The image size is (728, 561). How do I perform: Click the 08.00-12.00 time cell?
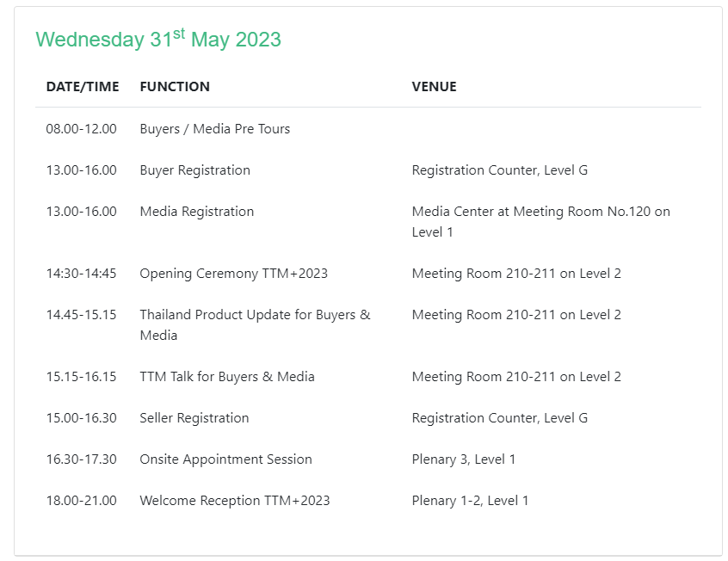[81, 129]
